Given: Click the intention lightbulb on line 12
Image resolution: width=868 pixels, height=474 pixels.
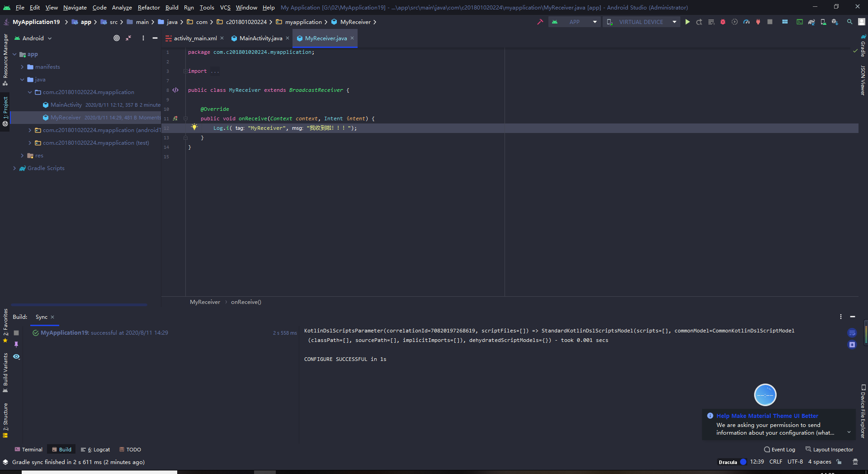Looking at the screenshot, I should point(194,127).
